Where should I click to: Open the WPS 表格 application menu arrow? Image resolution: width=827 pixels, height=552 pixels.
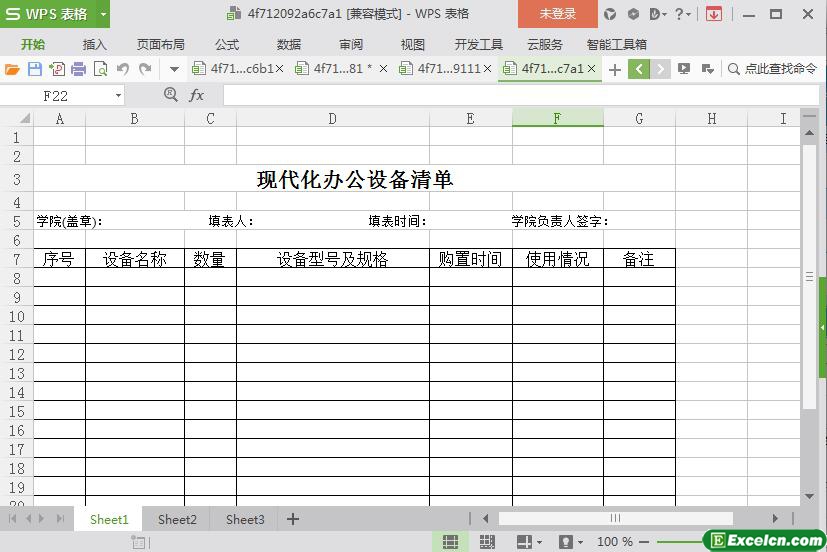pyautogui.click(x=103, y=14)
